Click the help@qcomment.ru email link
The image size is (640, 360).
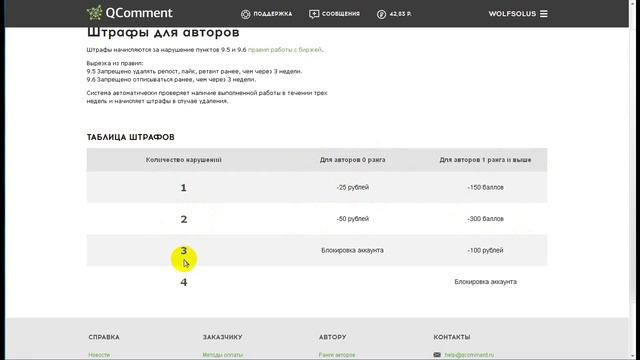(x=469, y=355)
